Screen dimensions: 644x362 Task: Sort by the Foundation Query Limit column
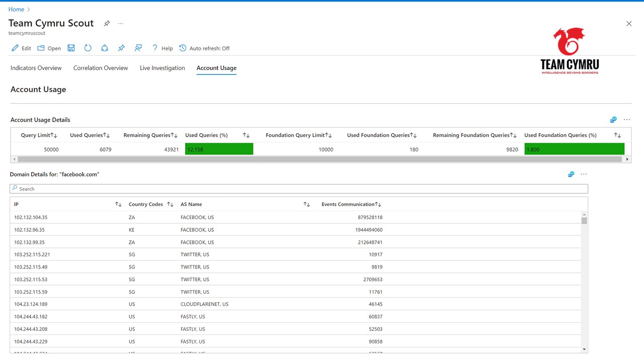pos(299,135)
